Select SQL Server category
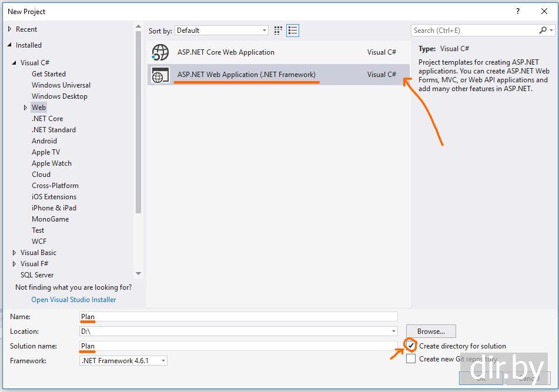 pos(37,275)
